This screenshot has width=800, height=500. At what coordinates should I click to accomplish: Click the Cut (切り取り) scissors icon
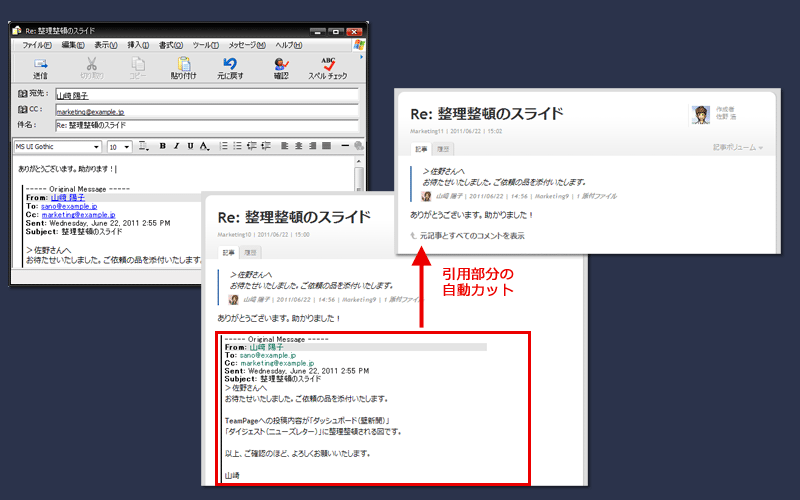tap(92, 68)
